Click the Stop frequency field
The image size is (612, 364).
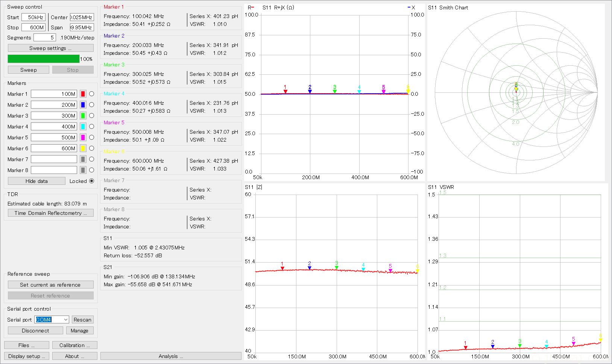pos(33,27)
